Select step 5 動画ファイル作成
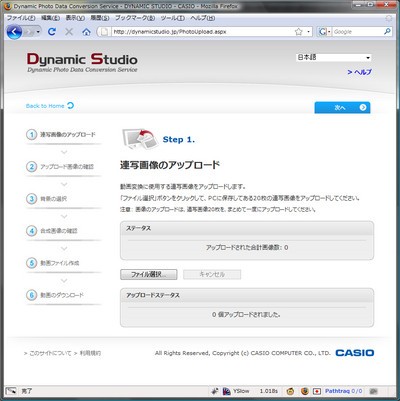Viewport: 400px width, 401px height. tap(63, 263)
